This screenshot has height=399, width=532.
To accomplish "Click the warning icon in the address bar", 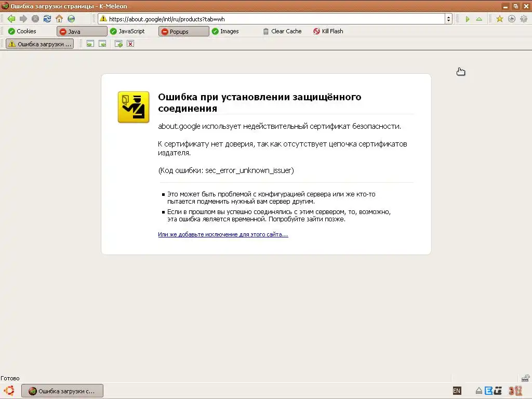I will 103,19.
